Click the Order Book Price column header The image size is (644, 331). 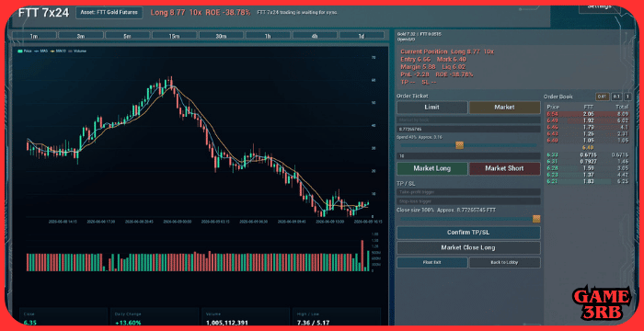[553, 107]
